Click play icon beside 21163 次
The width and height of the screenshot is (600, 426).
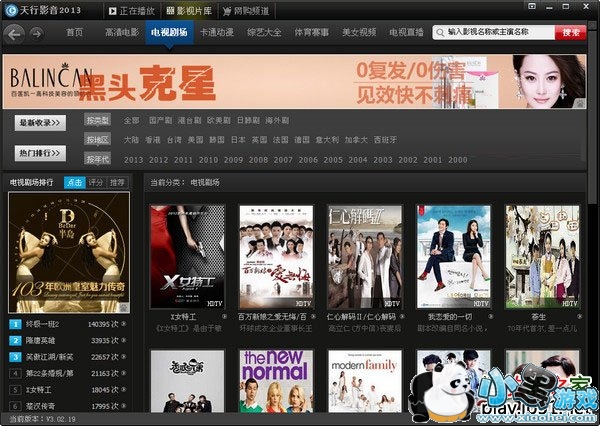pos(124,373)
